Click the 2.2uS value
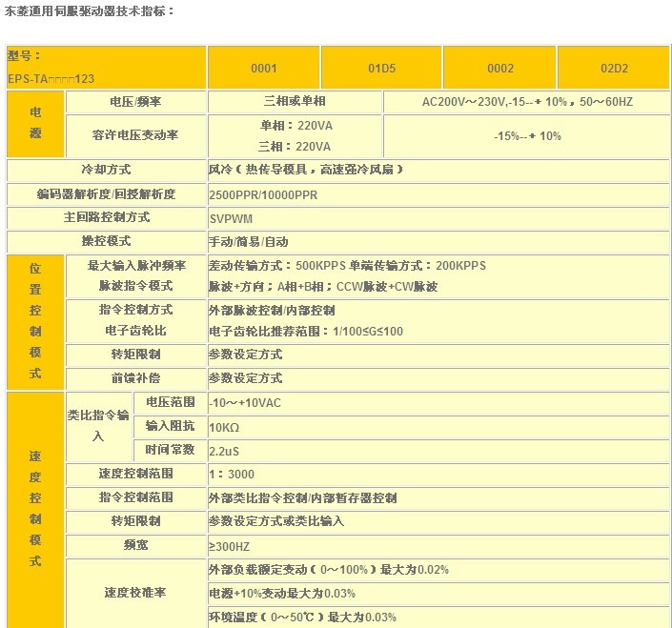Viewport: 672px width, 628px height. point(224,452)
